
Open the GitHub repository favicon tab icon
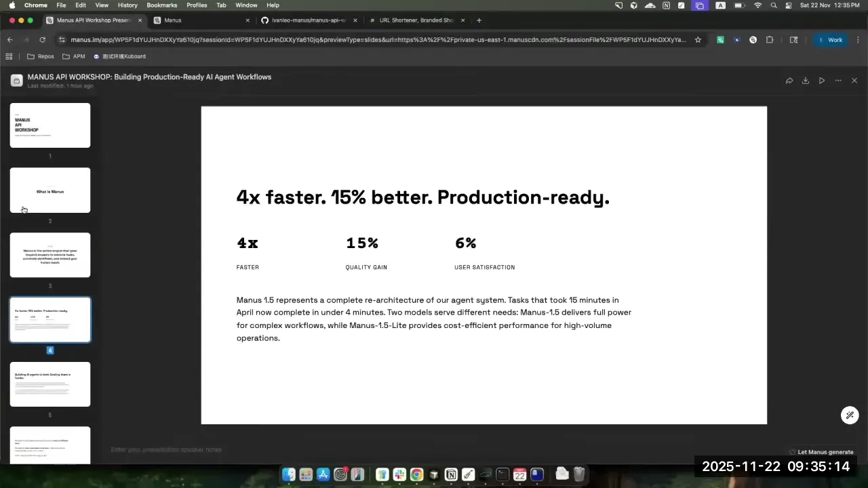(x=264, y=20)
